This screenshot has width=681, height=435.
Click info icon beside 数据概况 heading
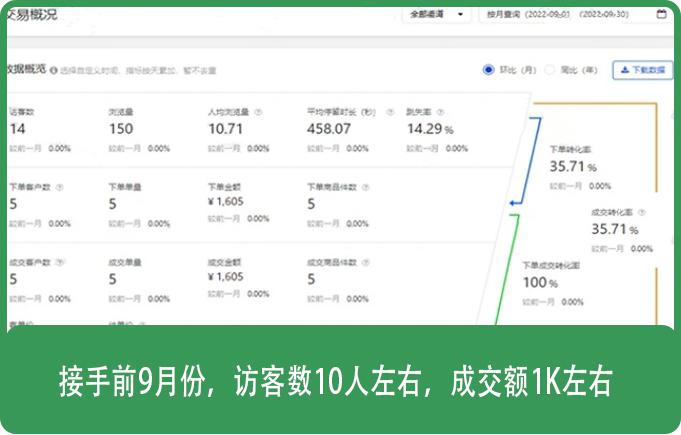(52, 71)
